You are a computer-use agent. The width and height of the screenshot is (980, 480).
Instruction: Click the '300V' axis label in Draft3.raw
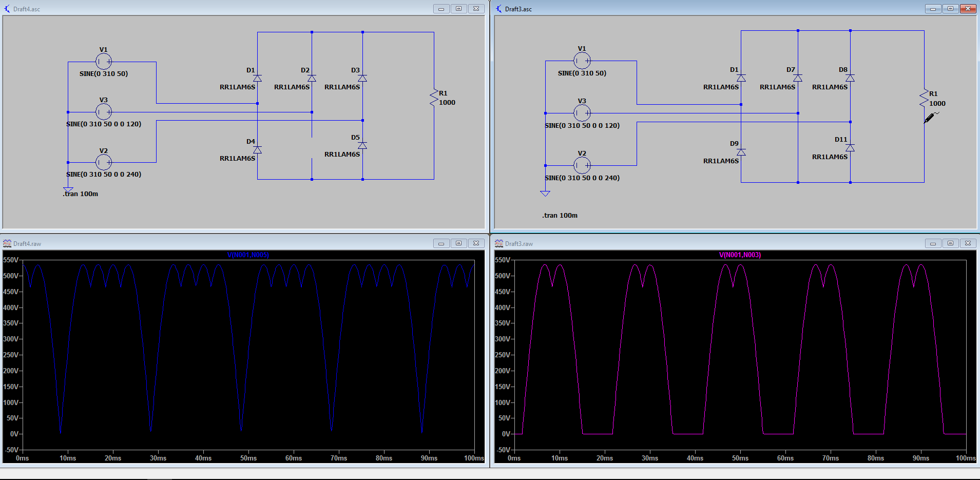pos(503,339)
